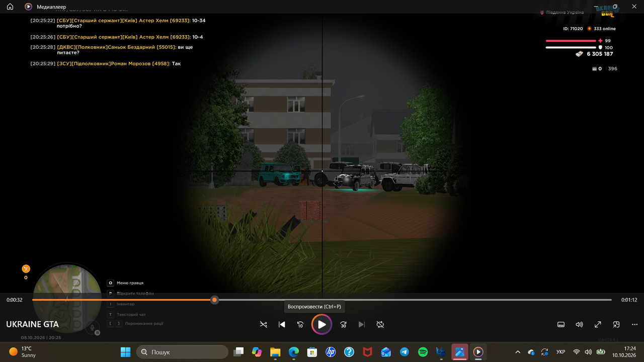Open McAfee from the taskbar
The image size is (644, 362).
[367, 352]
